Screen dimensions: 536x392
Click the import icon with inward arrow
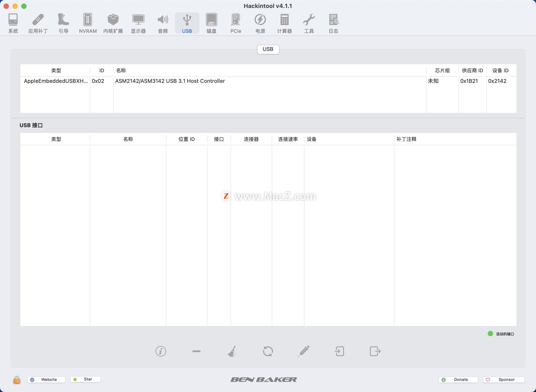(339, 351)
